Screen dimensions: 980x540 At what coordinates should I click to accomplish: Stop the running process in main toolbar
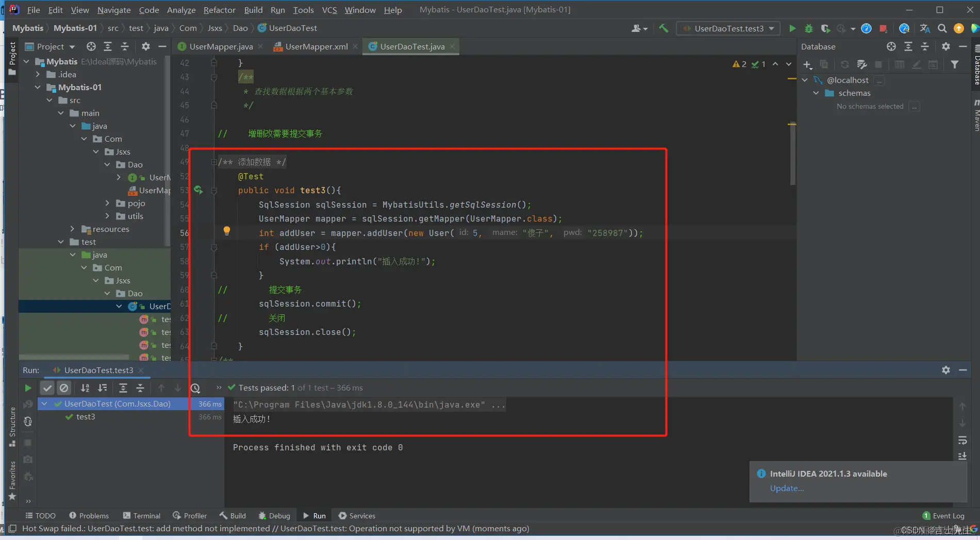pyautogui.click(x=883, y=28)
